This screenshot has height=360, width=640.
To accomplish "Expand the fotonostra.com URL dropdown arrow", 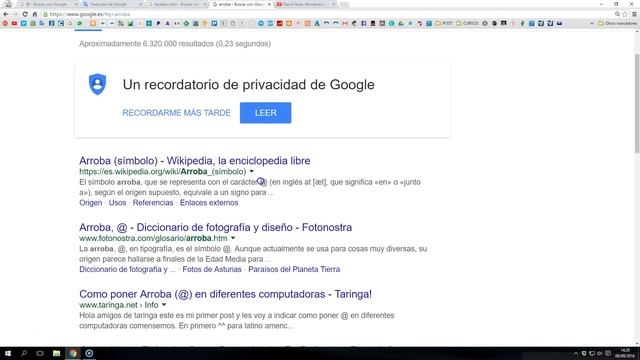I will click(x=233, y=238).
